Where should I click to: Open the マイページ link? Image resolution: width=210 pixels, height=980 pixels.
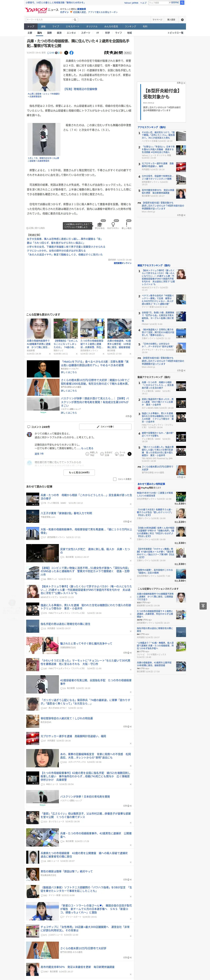tap(157, 20)
